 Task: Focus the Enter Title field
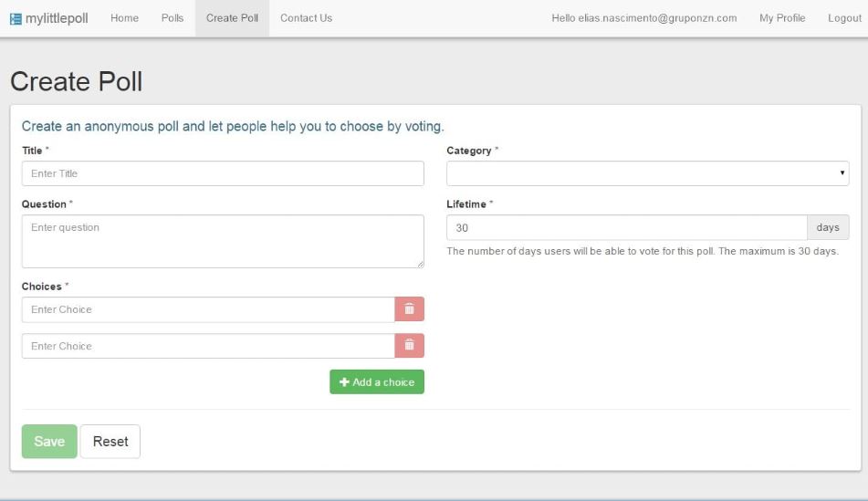click(223, 173)
